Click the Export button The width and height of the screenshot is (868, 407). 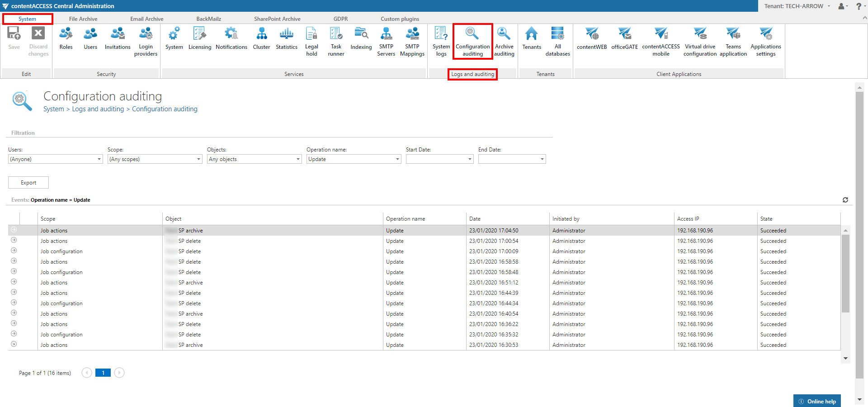[x=28, y=183]
